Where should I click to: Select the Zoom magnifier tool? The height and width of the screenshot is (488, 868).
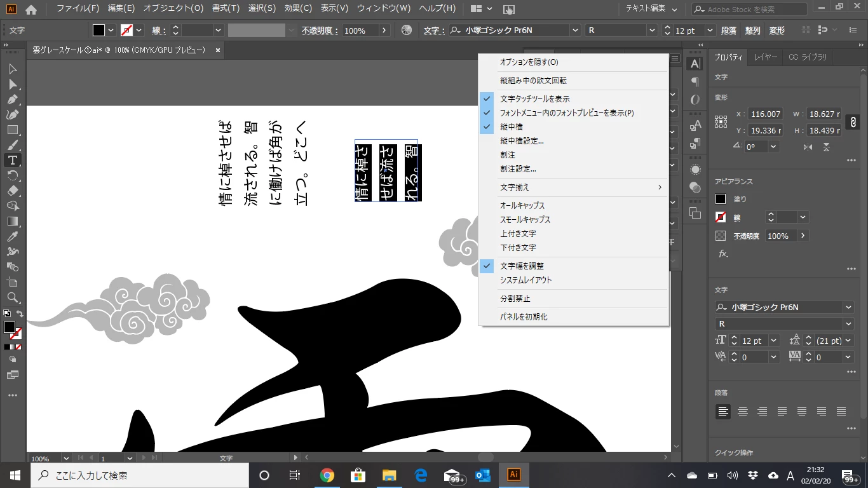12,297
